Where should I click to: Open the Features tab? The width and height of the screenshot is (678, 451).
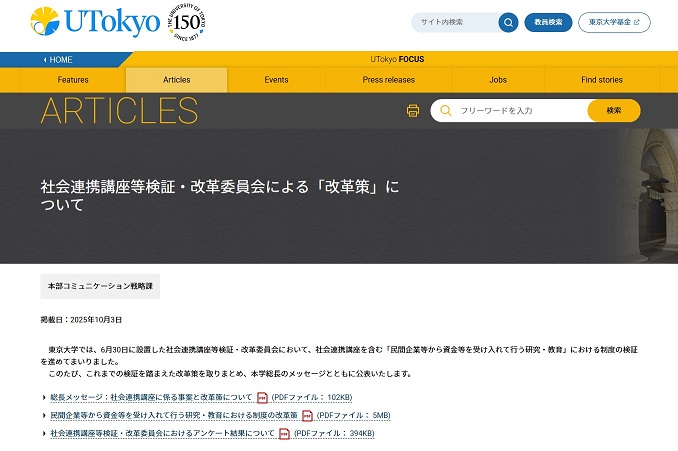click(x=73, y=80)
